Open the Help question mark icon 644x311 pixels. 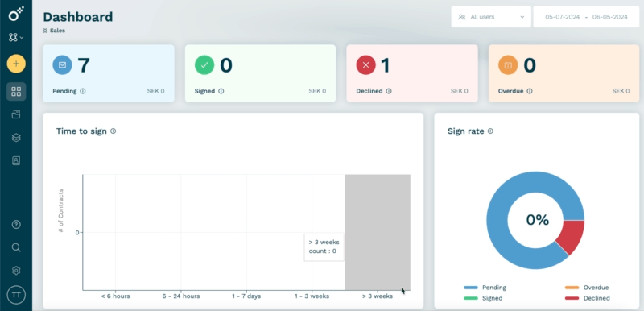(16, 224)
